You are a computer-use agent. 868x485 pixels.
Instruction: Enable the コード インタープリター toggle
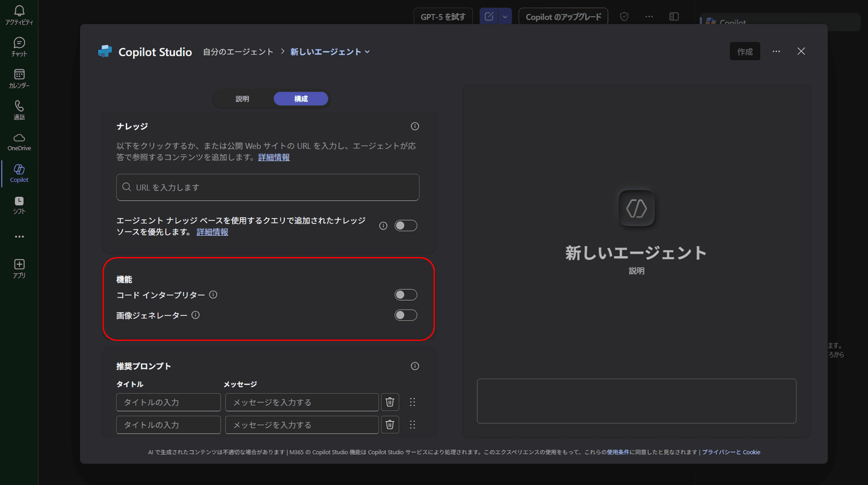(x=406, y=294)
